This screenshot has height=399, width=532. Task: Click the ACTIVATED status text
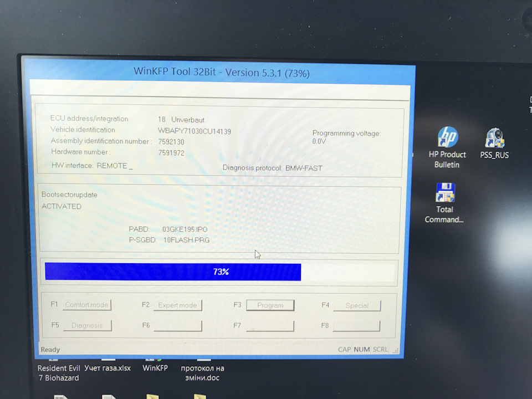click(62, 206)
